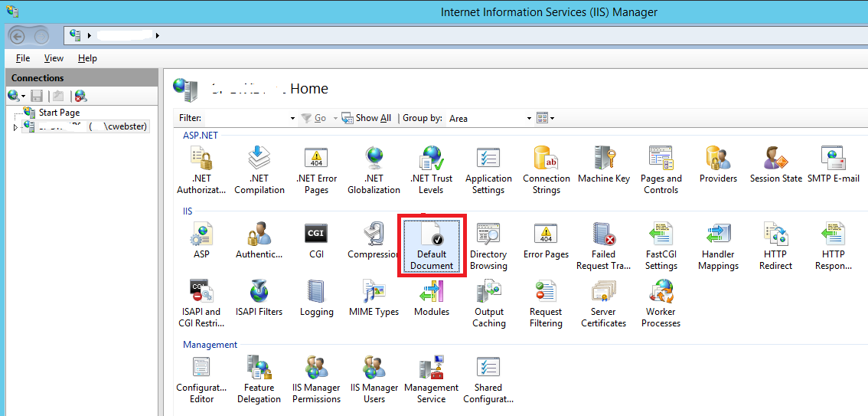Open the View menu
Image resolution: width=868 pixels, height=416 pixels.
(x=54, y=58)
